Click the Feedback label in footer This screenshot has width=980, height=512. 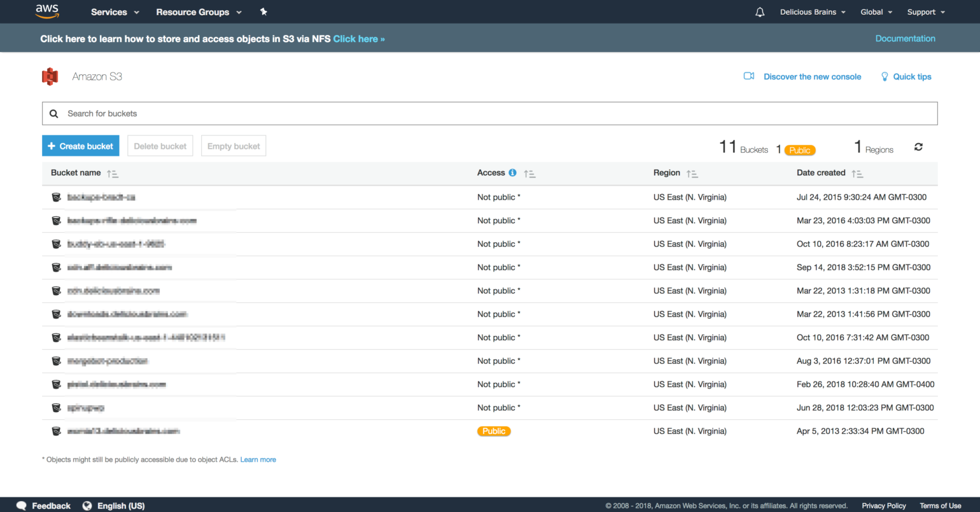point(51,506)
